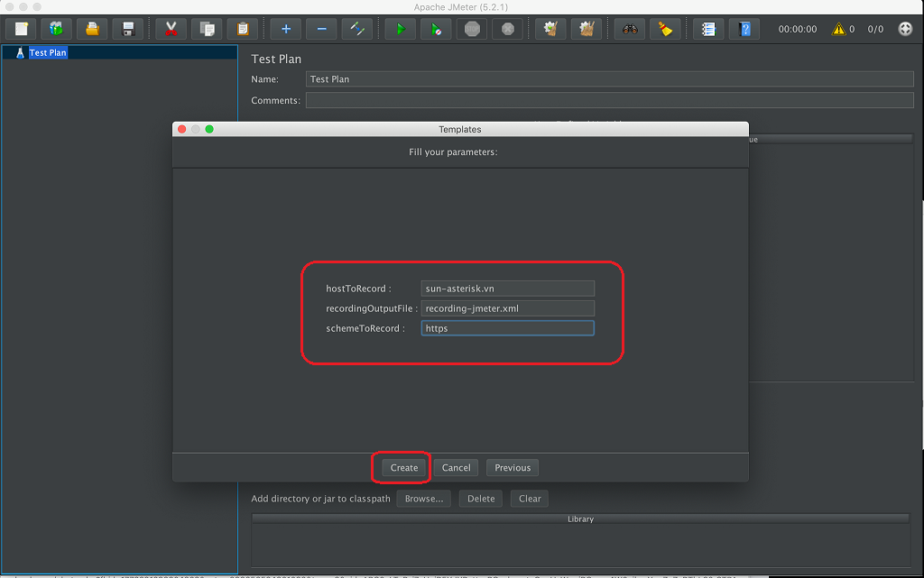Click the Expand All plus icon

click(286, 29)
